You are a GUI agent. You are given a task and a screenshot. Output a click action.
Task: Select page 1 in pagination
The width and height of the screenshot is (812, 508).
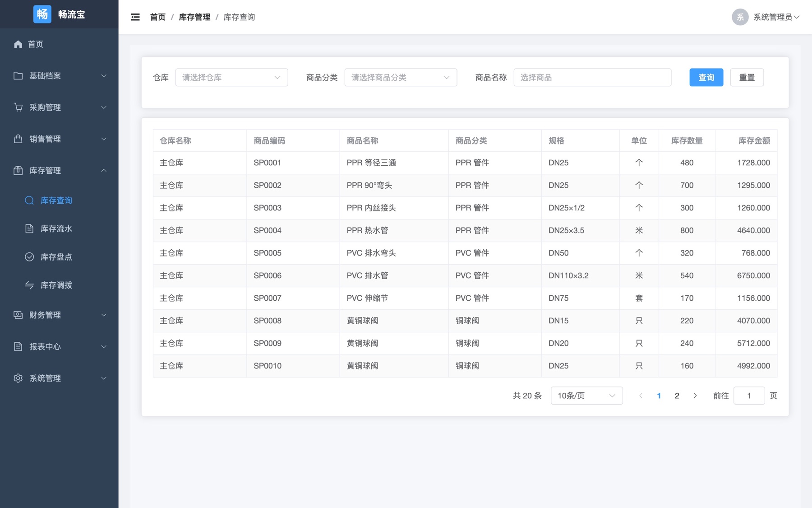(x=659, y=396)
